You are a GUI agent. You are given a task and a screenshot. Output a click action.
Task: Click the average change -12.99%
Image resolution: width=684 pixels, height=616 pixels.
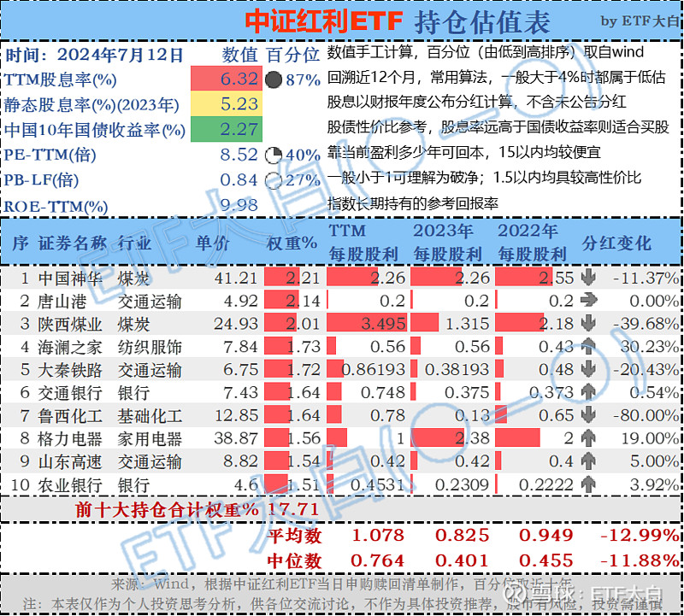pos(640,535)
